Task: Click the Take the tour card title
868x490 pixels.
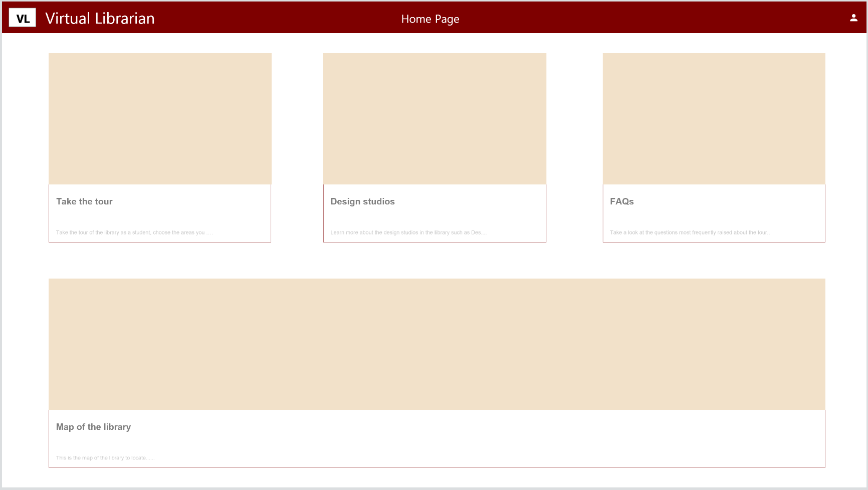Action: [84, 201]
